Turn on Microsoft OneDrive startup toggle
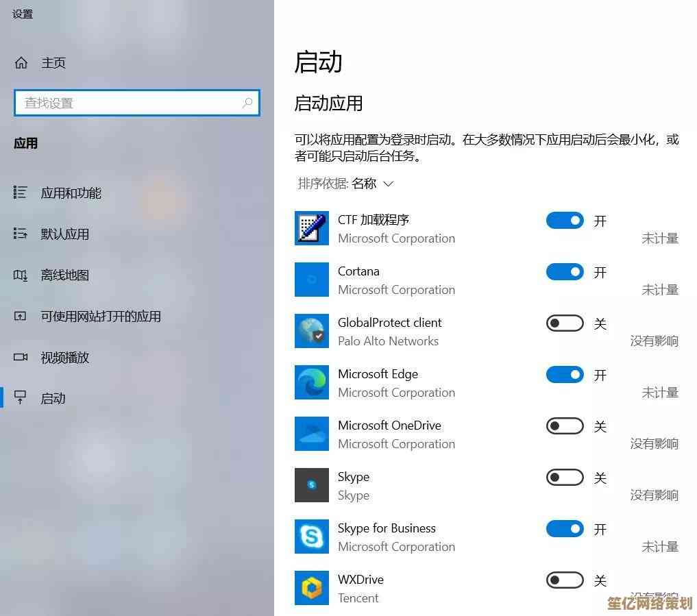This screenshot has width=697, height=616. [x=565, y=426]
